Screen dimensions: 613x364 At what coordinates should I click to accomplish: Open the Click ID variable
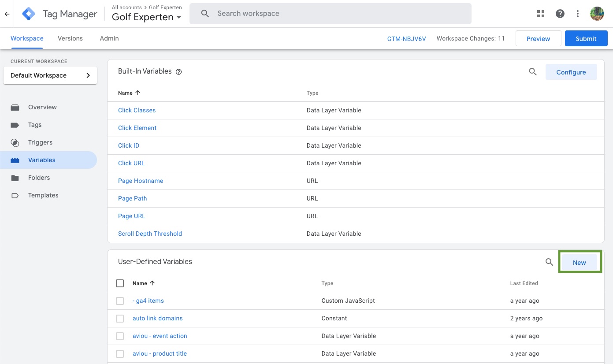[x=129, y=145]
